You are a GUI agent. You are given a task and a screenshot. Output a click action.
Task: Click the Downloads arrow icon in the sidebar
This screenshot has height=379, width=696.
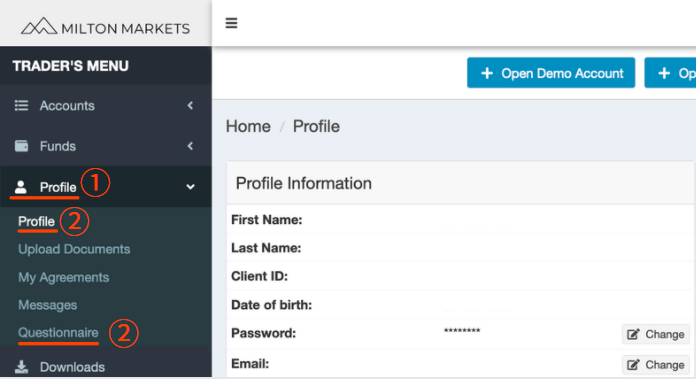(21, 367)
